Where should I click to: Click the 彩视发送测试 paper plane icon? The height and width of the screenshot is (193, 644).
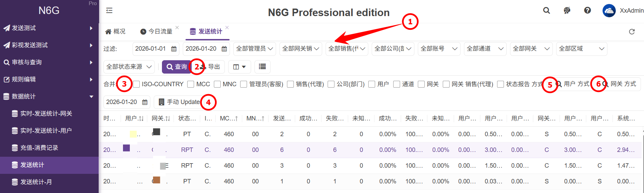click(x=6, y=45)
